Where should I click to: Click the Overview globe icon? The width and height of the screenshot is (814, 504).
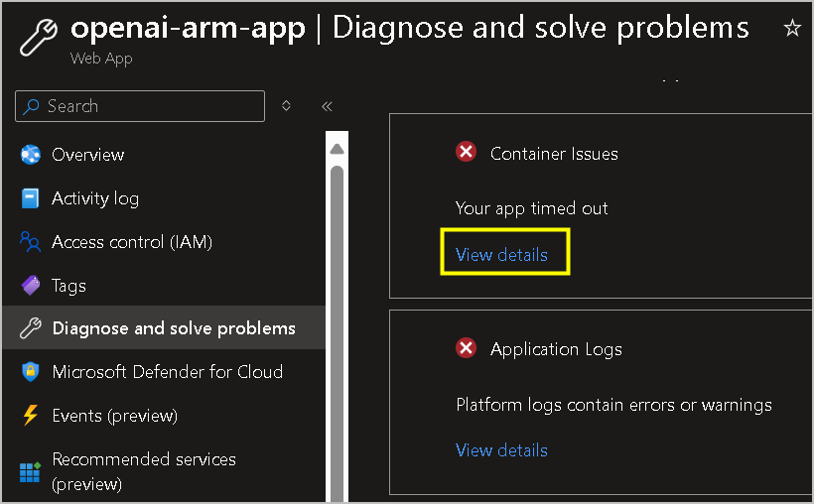click(x=31, y=155)
